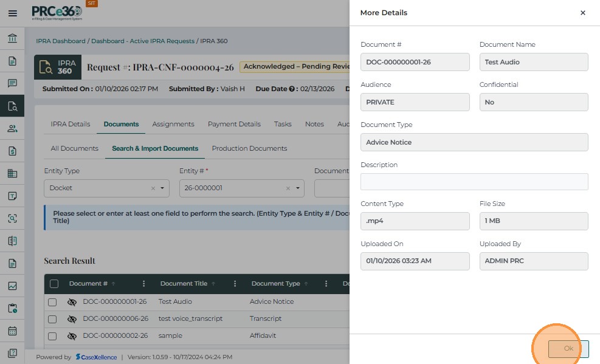
Task: Click the help question-mark sidebar icon
Action: [x=12, y=353]
